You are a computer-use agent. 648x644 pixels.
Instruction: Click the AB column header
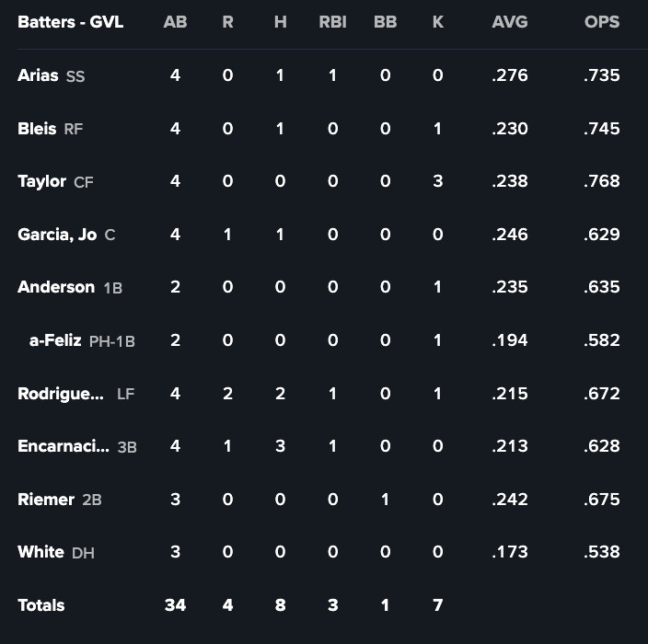[175, 22]
